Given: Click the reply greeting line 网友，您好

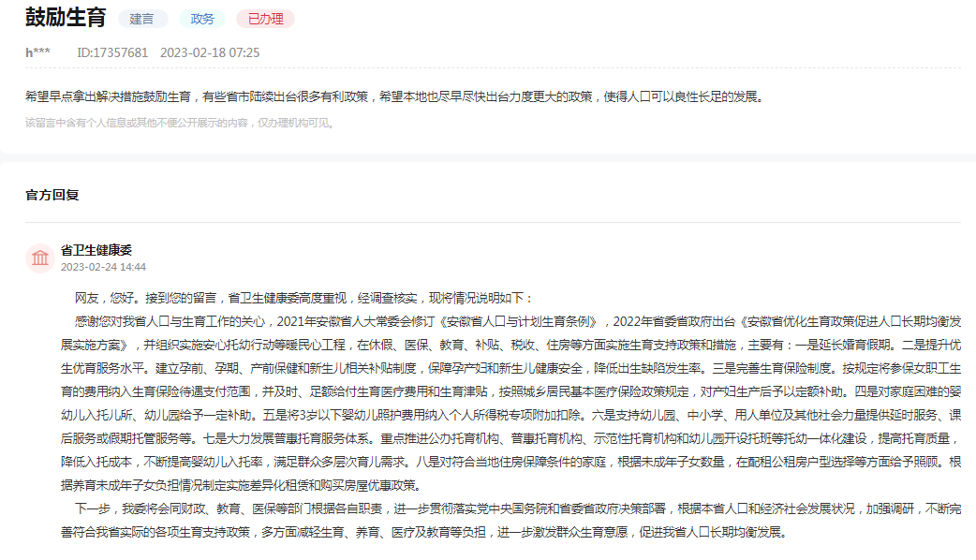Looking at the screenshot, I should [303, 298].
